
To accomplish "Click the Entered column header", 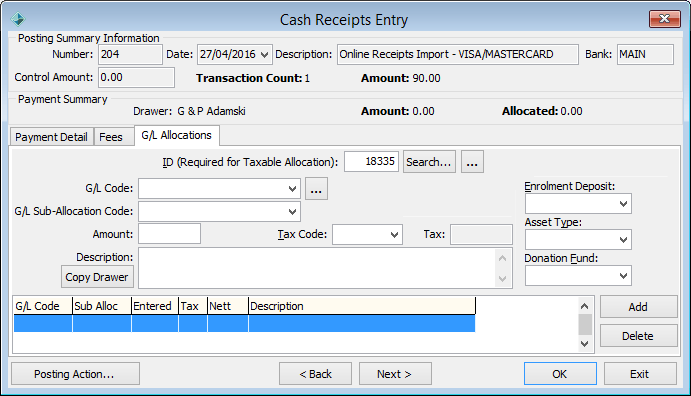I will coord(155,306).
